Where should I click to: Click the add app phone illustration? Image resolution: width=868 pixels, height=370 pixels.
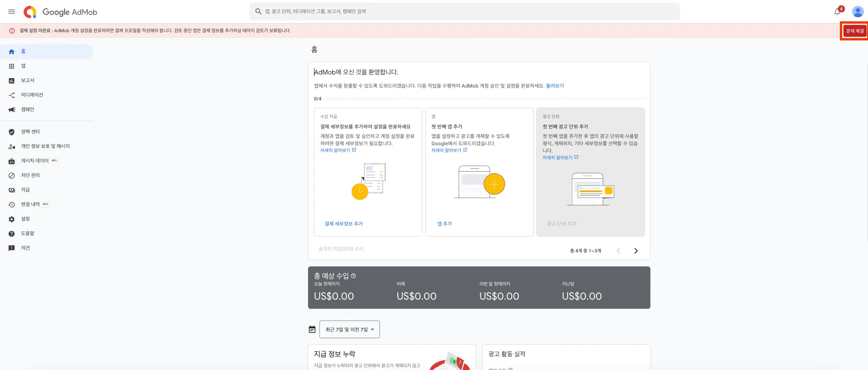pos(479,182)
